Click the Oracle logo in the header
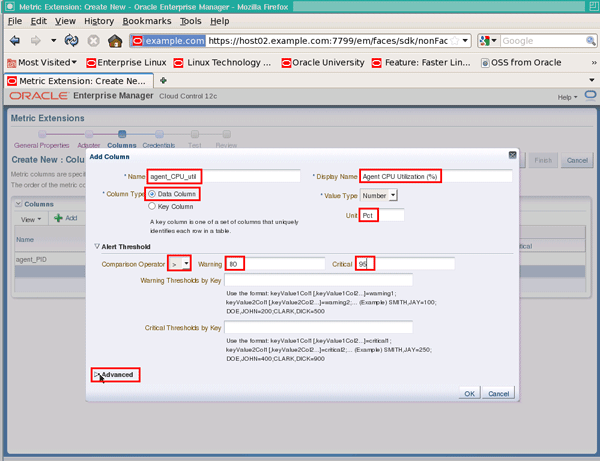 [38, 96]
